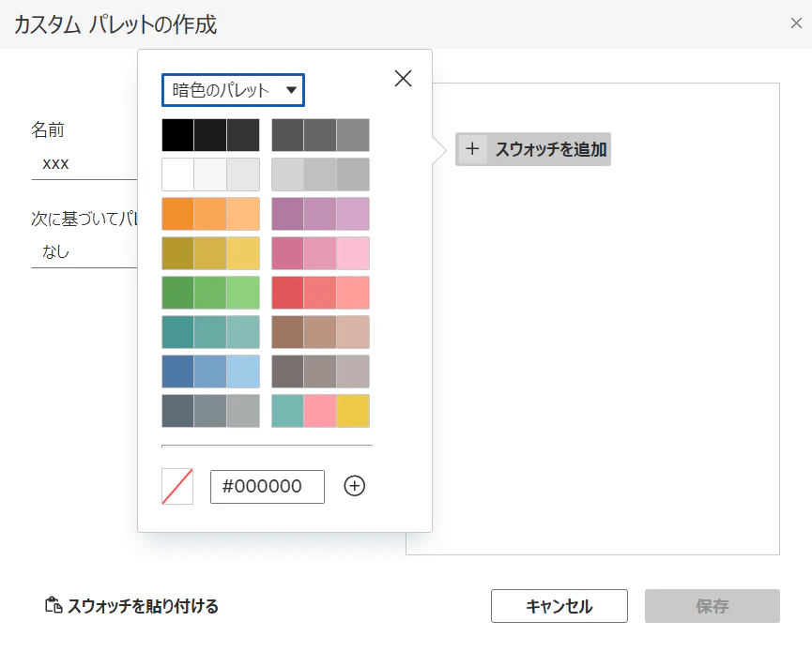Pick the darkest red swatch

tap(287, 293)
